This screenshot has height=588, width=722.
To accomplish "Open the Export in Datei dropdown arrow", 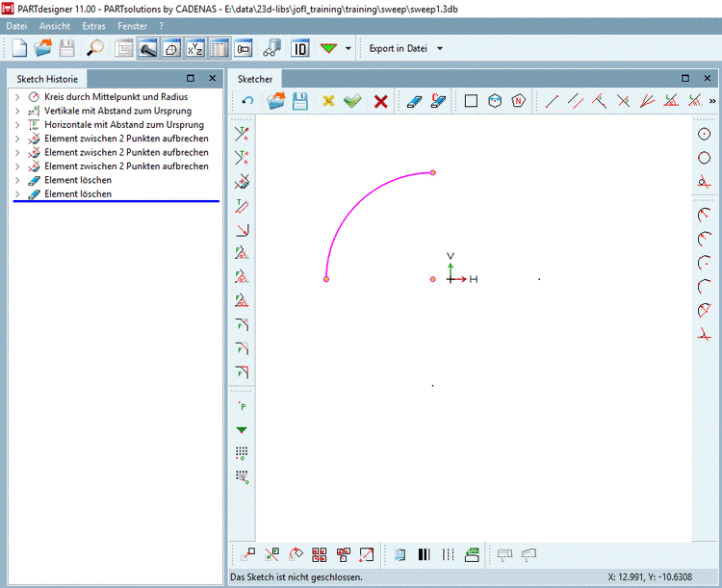I will 440,48.
